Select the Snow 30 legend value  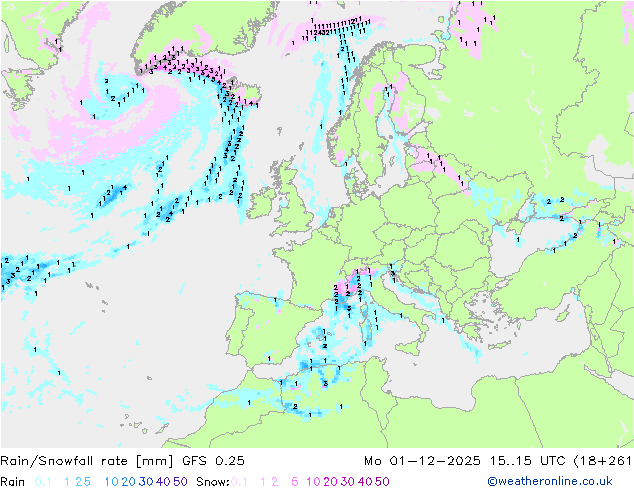(348, 482)
